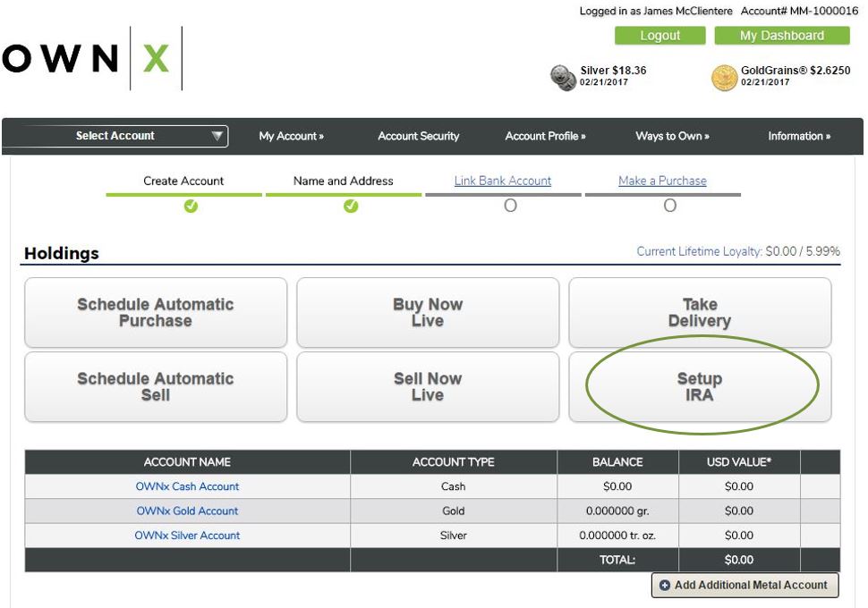Click Schedule Automatic Sell button
This screenshot has height=608, width=868.
tap(156, 387)
